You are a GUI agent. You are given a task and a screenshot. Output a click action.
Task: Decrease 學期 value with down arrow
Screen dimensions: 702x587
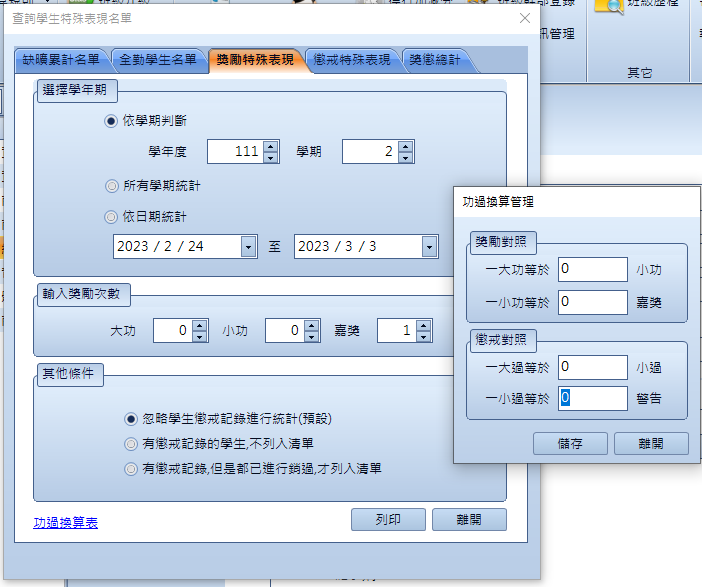tap(404, 157)
